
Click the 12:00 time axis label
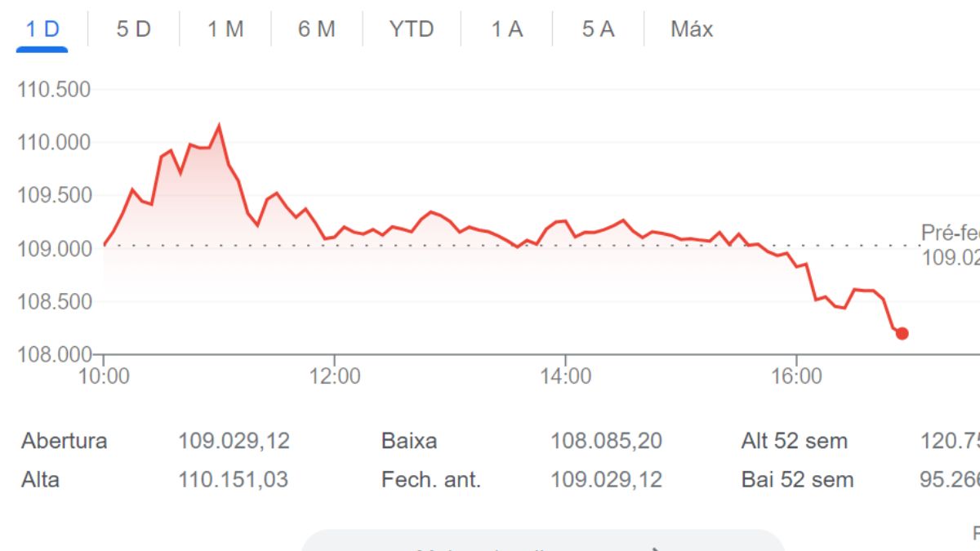click(x=335, y=376)
